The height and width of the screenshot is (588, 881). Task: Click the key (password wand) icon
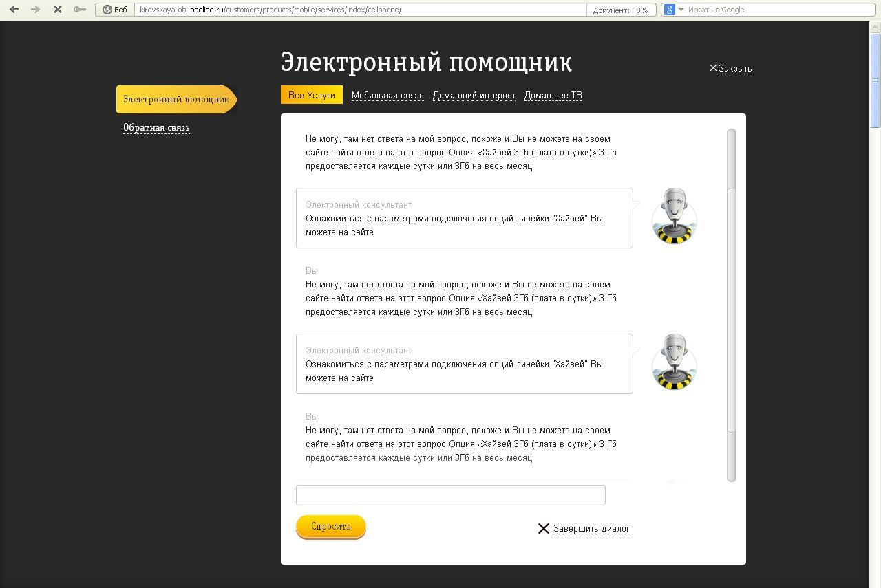80,10
